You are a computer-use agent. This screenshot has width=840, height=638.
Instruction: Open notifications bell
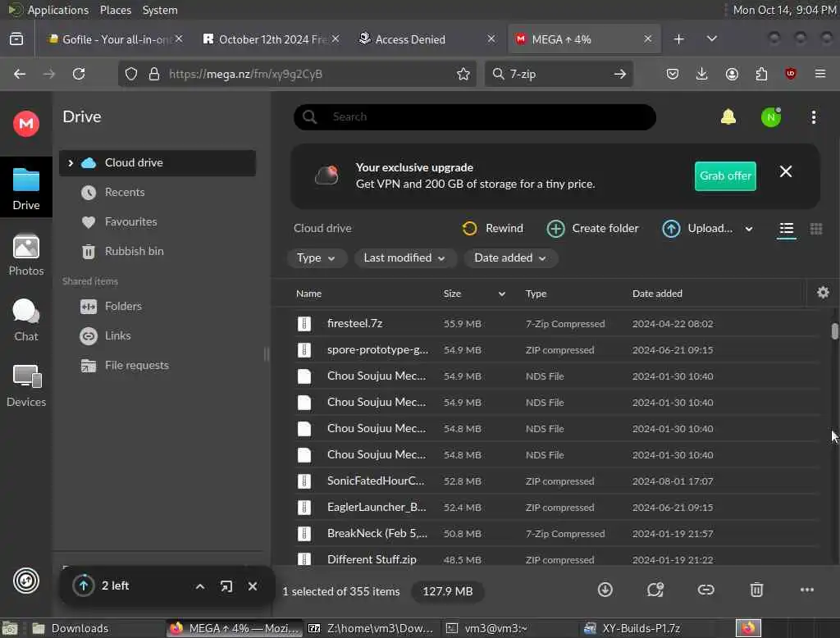click(x=728, y=116)
